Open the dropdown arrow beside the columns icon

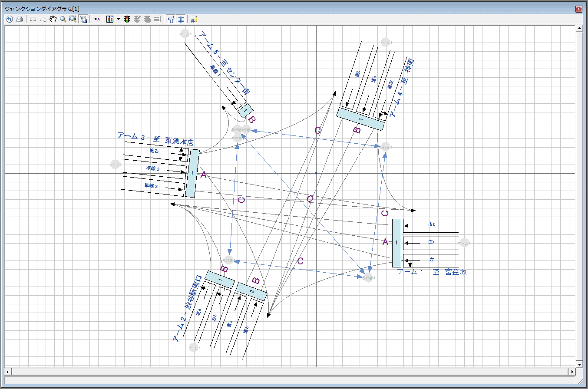(118, 19)
